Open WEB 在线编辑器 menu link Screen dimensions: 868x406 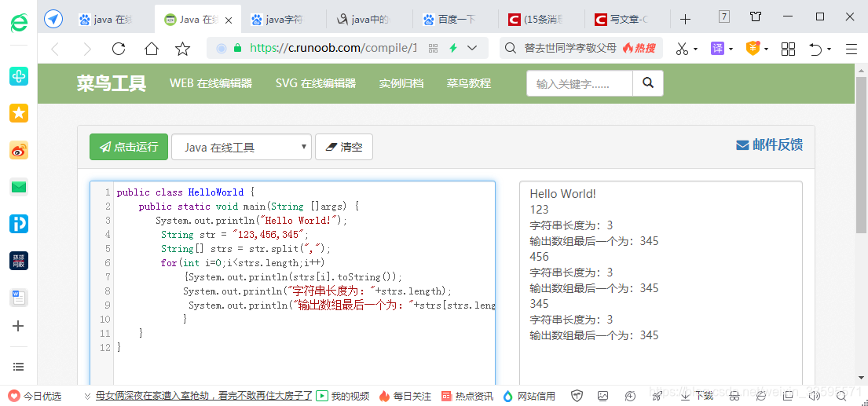tap(211, 83)
